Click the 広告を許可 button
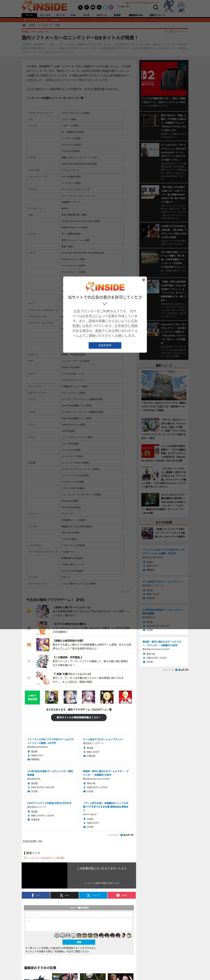This screenshot has width=210, height=980. click(105, 345)
